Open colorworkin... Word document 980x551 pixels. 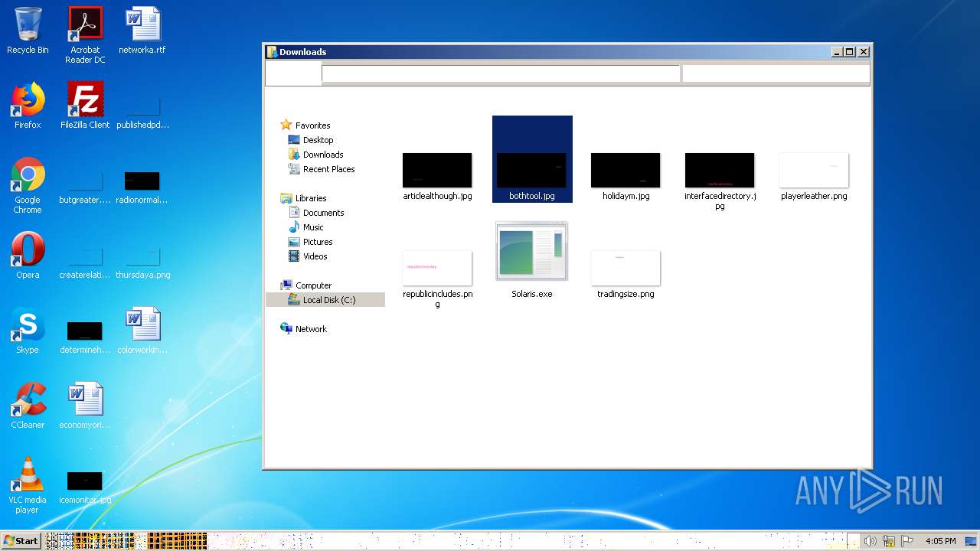(x=142, y=331)
